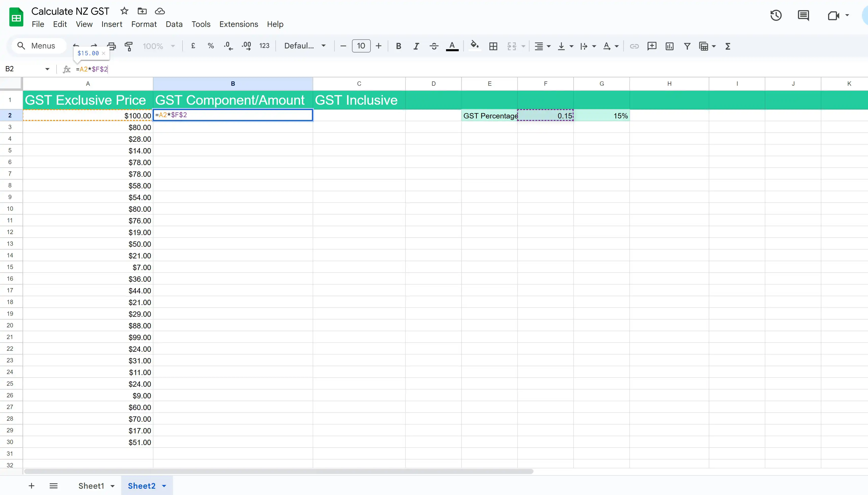868x495 pixels.
Task: Increase font size with plus
Action: tap(379, 46)
